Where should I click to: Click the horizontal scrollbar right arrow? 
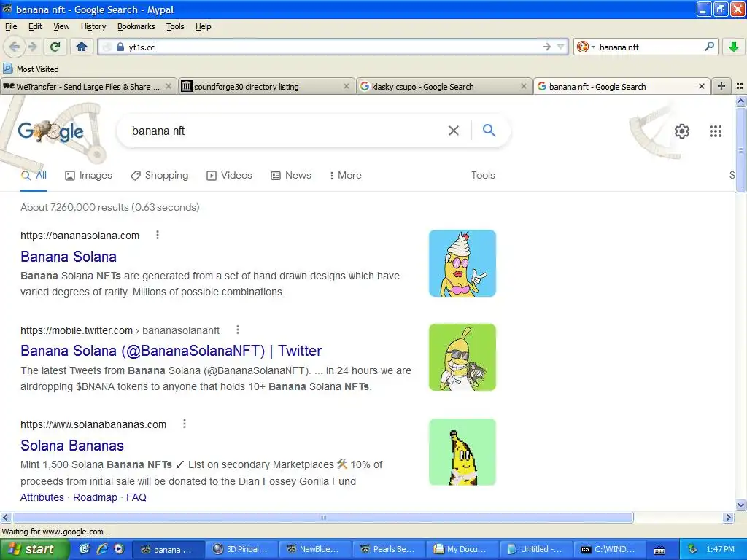coord(728,517)
